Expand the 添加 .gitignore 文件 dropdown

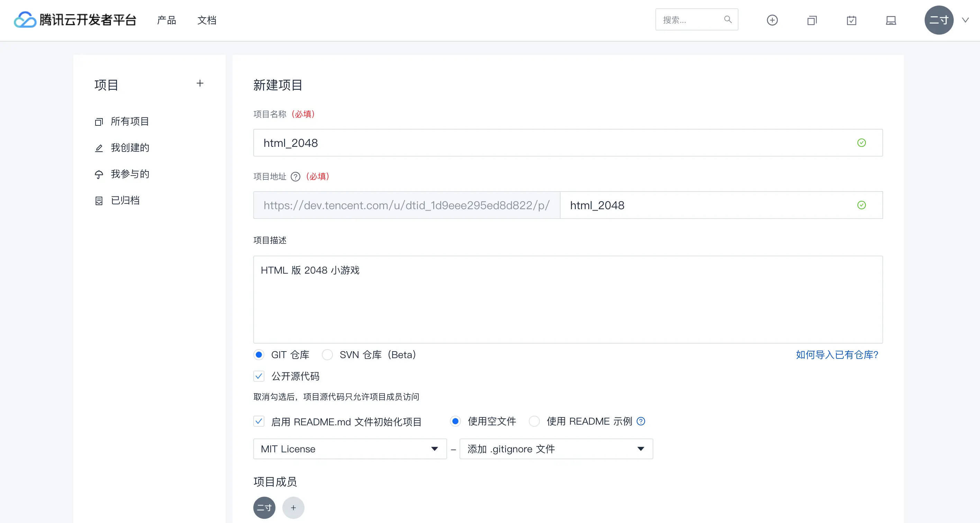coord(556,449)
